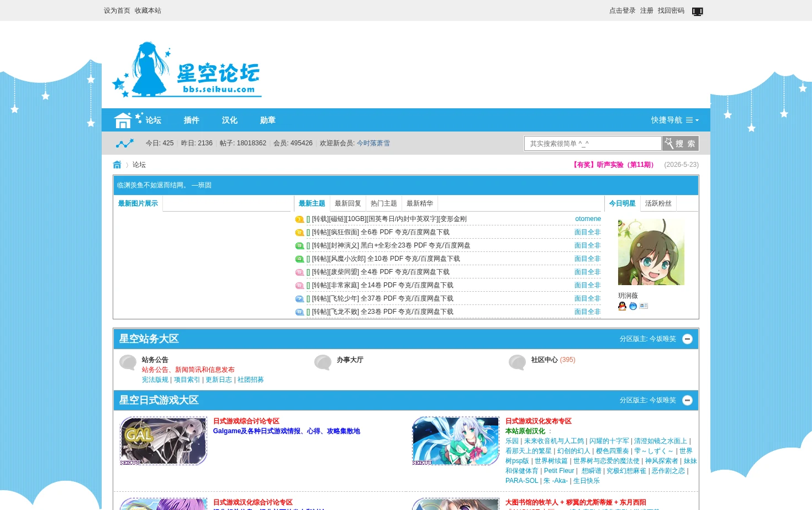Image resolution: width=812 pixels, height=510 pixels.
Task: Open the 勋章 navigation menu item
Action: tap(267, 120)
